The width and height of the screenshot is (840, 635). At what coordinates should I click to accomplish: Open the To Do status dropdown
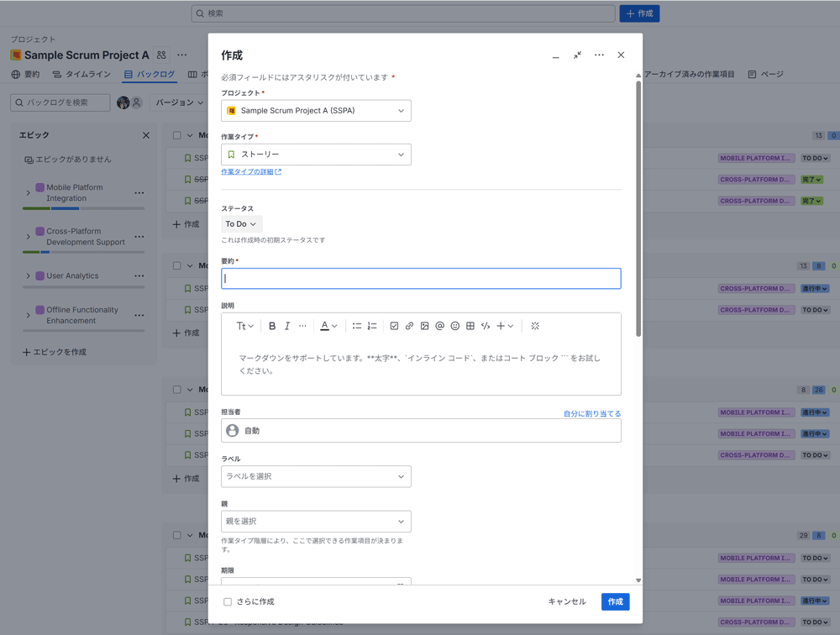click(x=241, y=224)
